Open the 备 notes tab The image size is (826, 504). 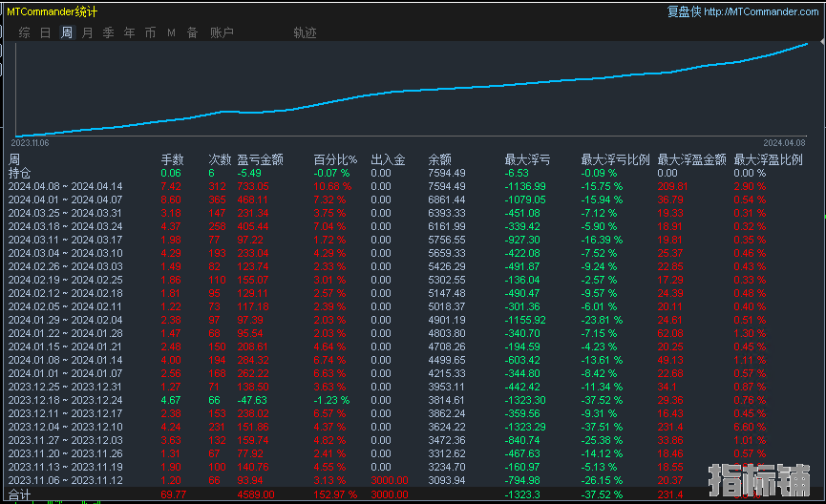point(192,32)
